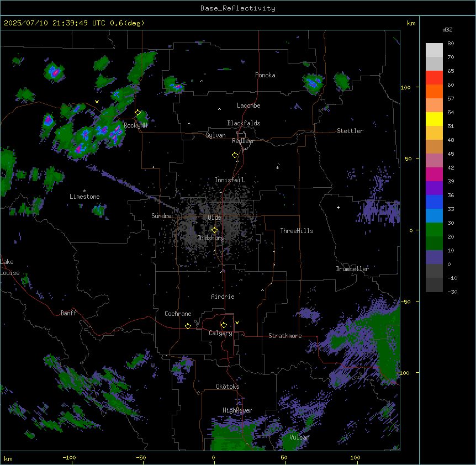This screenshot has width=476, height=465.
Task: Select the bright green 20 dBZ legend band
Action: (434, 230)
